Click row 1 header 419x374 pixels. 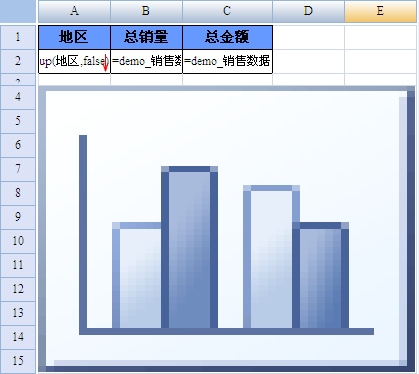(x=18, y=37)
